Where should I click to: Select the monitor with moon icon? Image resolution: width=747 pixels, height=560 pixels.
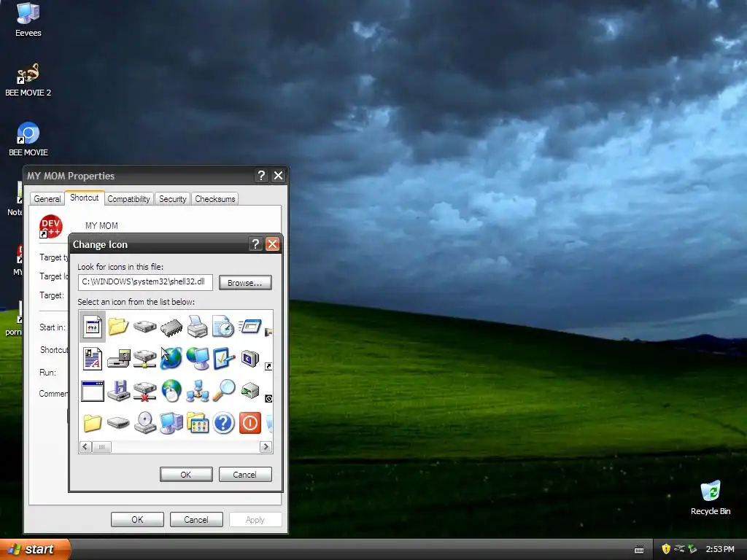coord(250,358)
